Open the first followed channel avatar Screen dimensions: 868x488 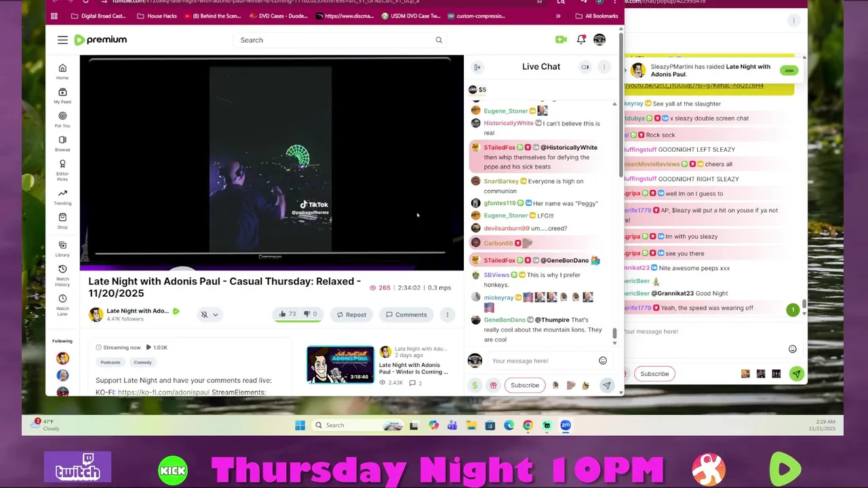pos(62,358)
